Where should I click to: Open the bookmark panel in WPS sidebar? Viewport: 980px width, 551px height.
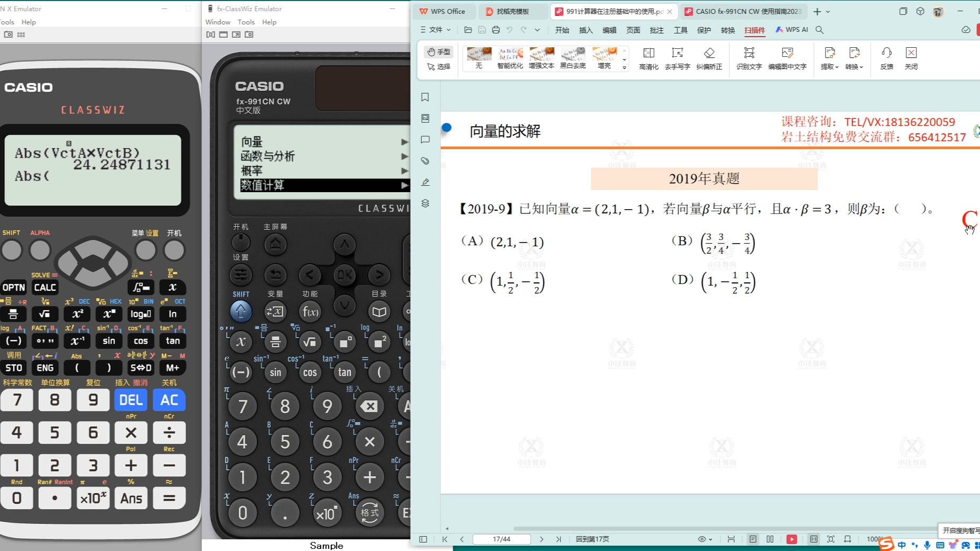425,97
